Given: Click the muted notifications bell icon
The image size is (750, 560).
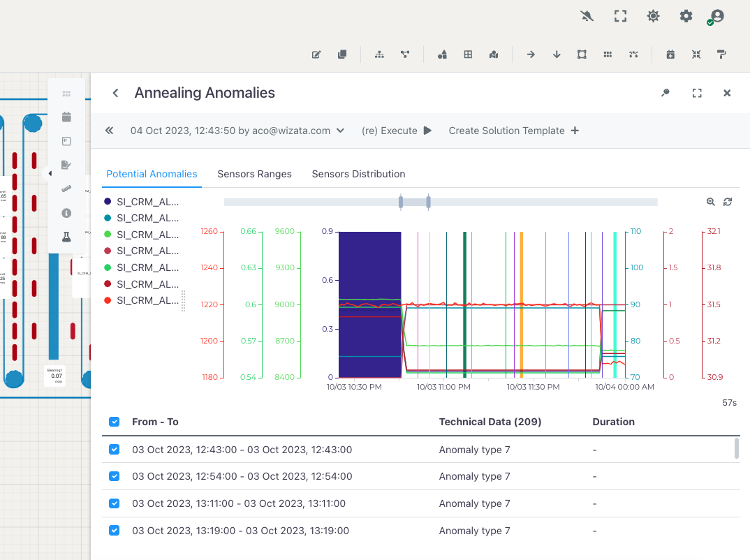Looking at the screenshot, I should 587,16.
